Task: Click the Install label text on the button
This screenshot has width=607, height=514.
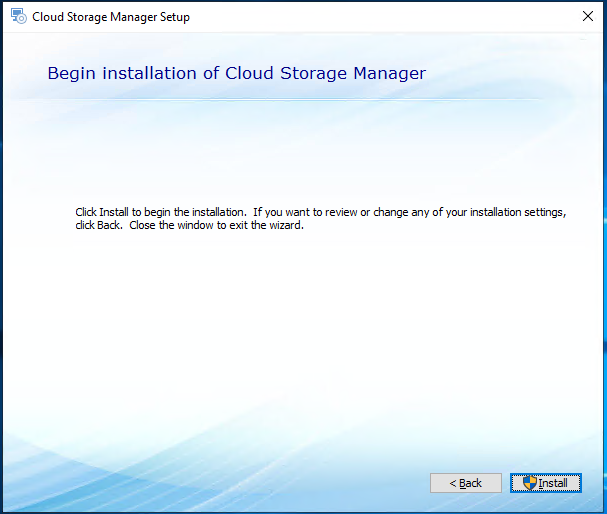Action: point(553,483)
